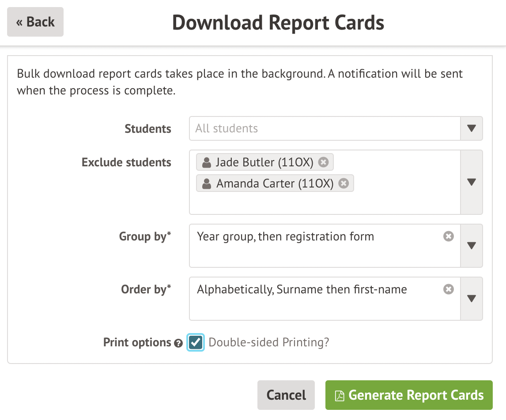Click inside the Exclude students field
Viewport: 506px width, 420px height.
point(309,203)
